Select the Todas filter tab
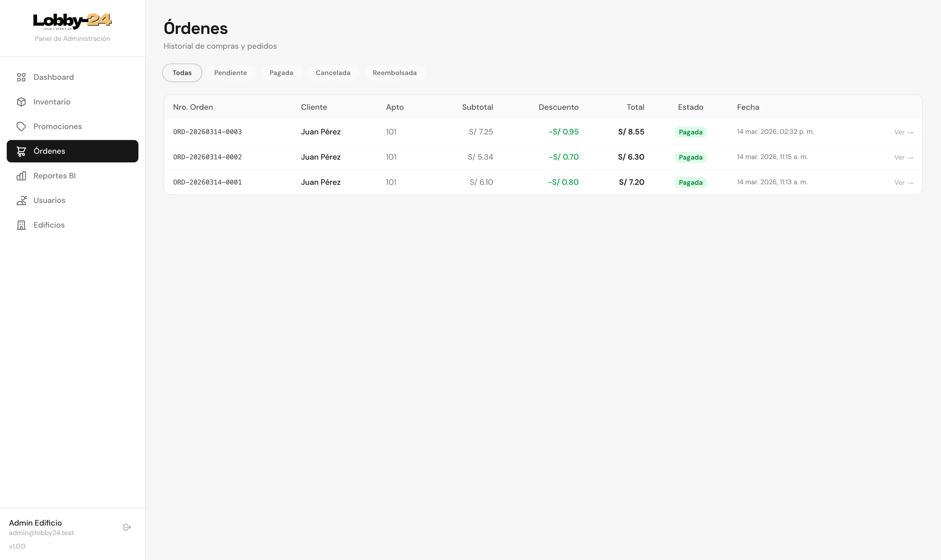The image size is (941, 560). tap(182, 73)
